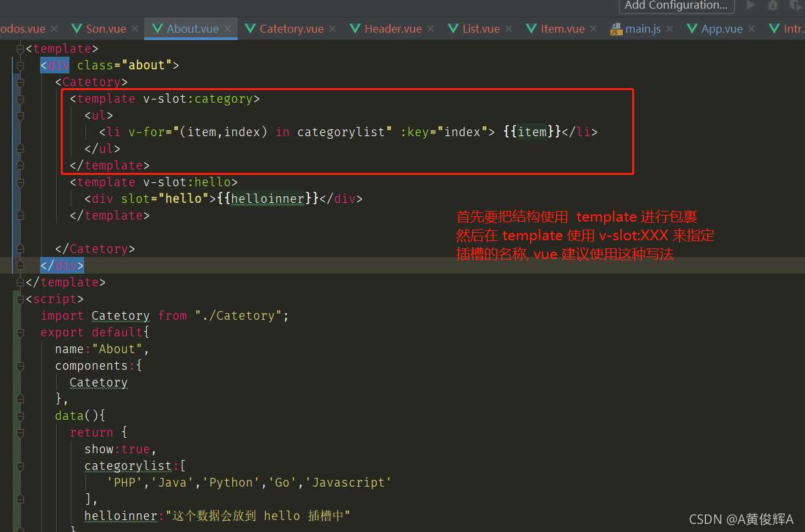Switch to the List.vue tab
This screenshot has height=532, width=805.
pyautogui.click(x=481, y=29)
